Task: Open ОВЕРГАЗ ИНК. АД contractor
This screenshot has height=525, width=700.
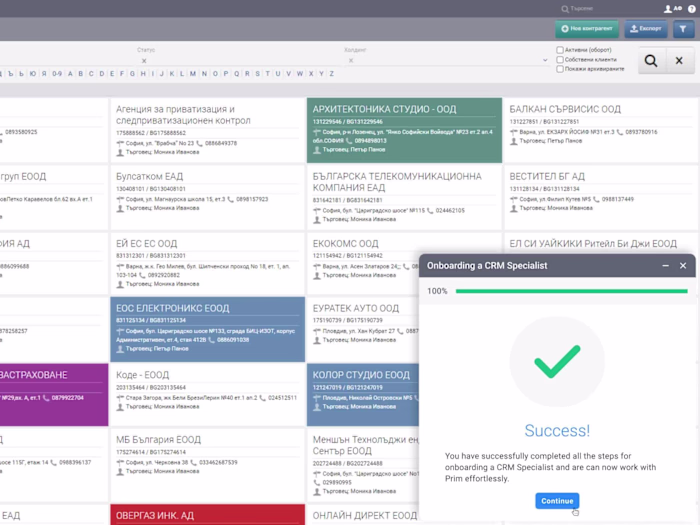Action: [155, 516]
